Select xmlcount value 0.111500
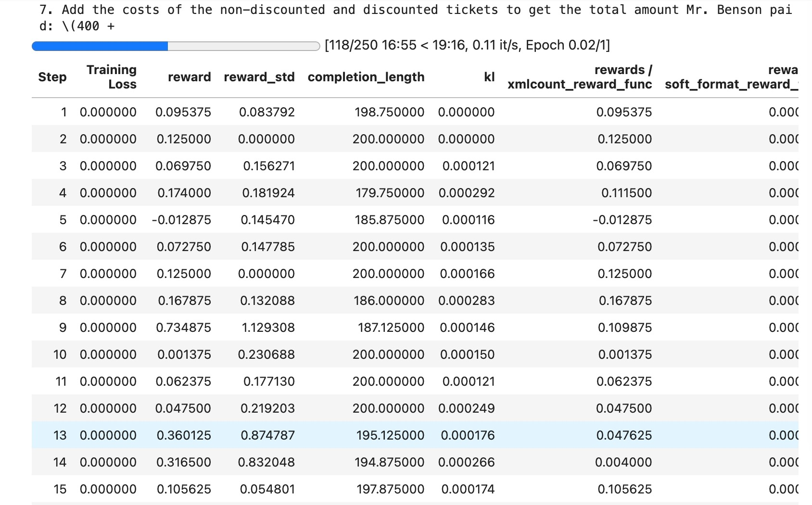The image size is (812, 505). (627, 193)
